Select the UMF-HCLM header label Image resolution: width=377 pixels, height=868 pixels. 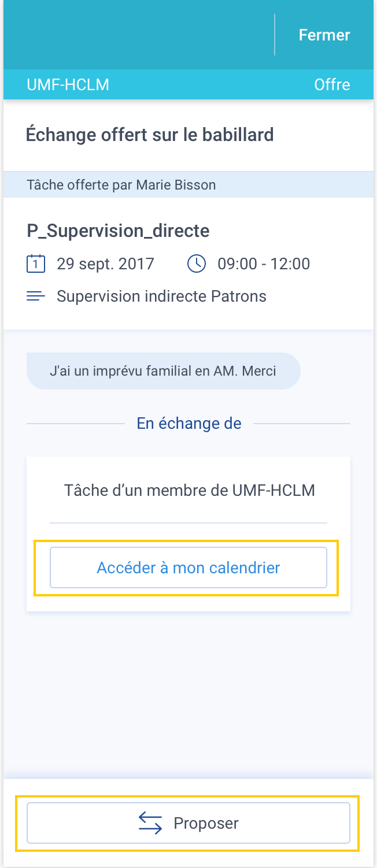(68, 85)
